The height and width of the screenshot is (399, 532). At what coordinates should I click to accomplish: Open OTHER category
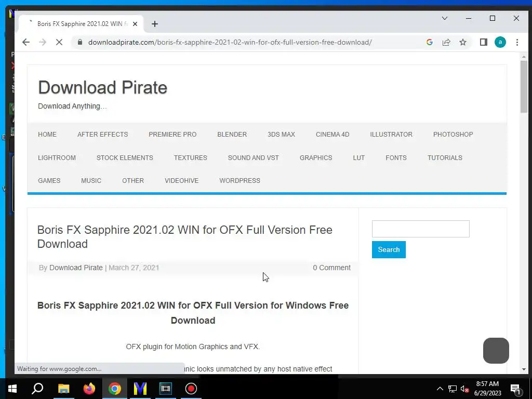[133, 180]
